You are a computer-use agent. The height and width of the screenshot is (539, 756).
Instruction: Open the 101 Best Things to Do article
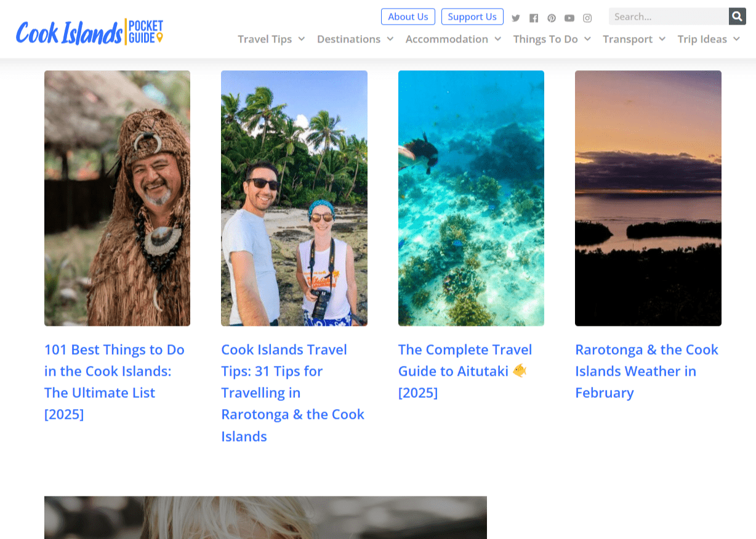coord(114,382)
